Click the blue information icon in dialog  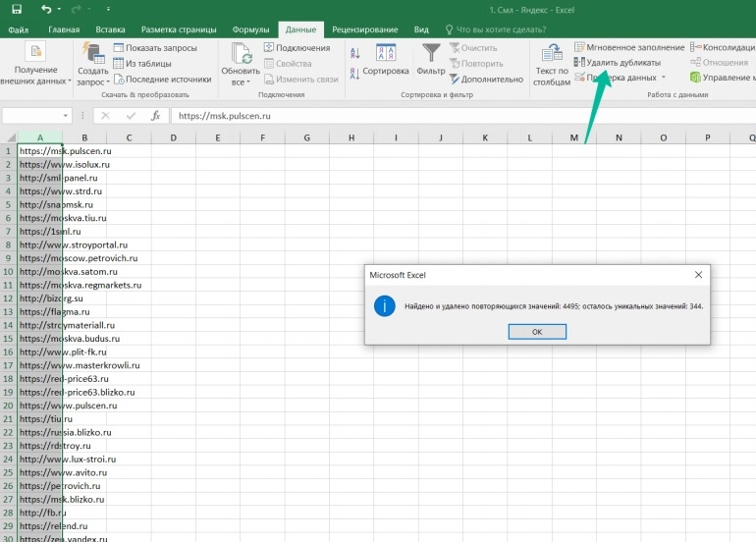pyautogui.click(x=384, y=306)
